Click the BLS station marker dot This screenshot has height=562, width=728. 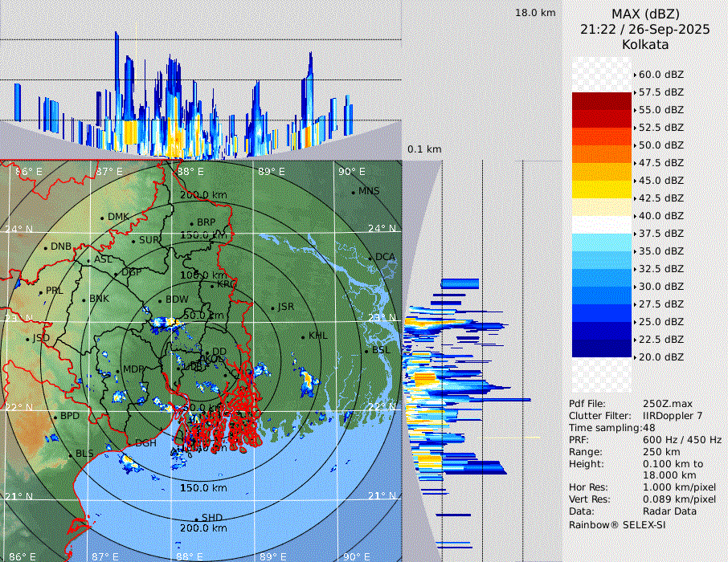pos(71,455)
